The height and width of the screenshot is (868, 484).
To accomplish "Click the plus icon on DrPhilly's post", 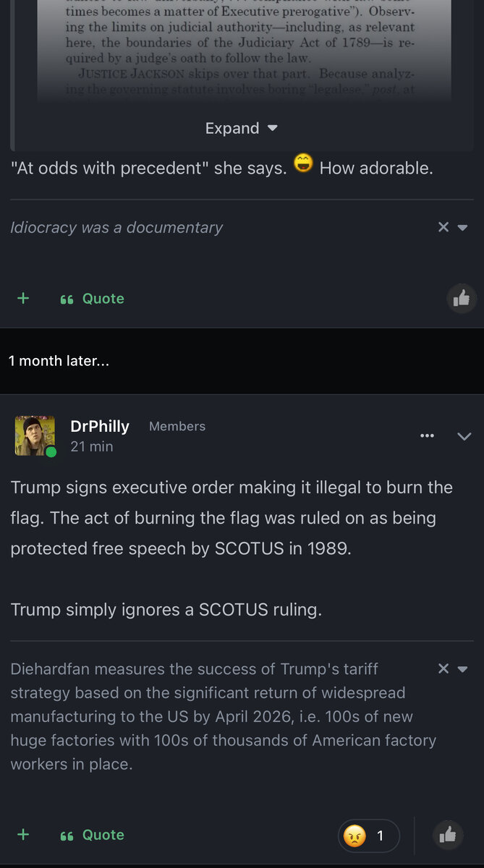I will click(23, 835).
